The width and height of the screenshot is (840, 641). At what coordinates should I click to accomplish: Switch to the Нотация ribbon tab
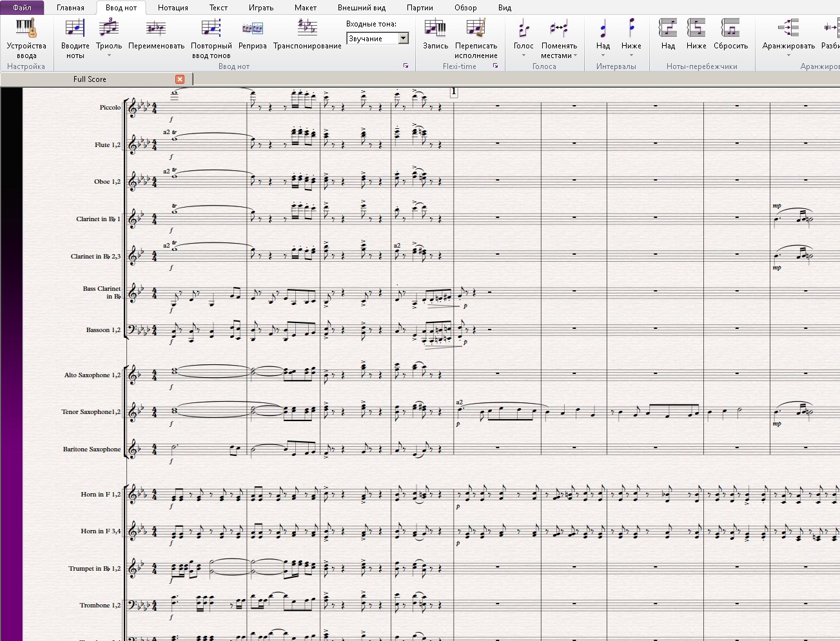click(173, 8)
